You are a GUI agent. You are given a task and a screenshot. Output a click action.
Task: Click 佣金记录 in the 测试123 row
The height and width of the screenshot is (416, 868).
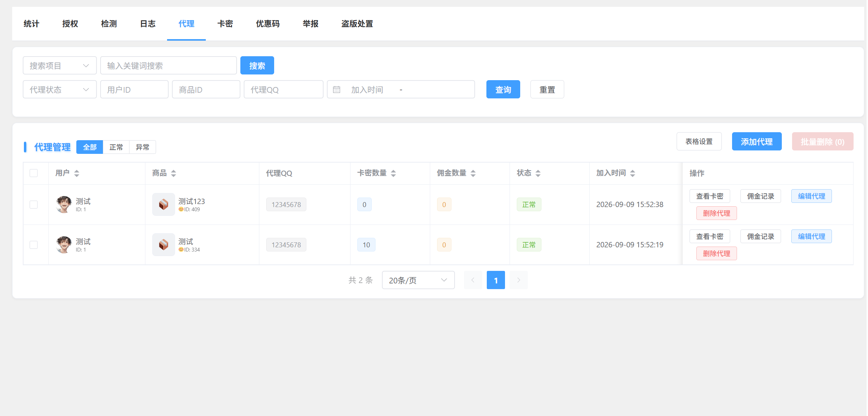[x=761, y=196]
